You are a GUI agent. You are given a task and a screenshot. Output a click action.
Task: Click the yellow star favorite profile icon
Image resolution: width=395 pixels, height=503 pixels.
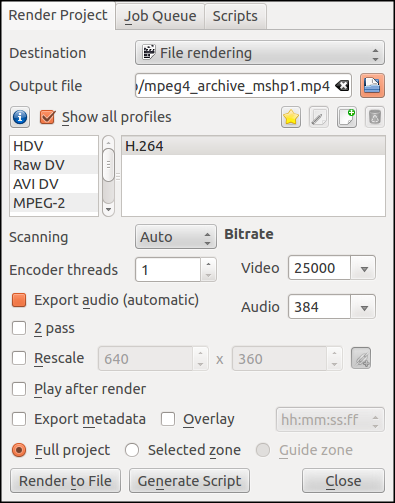pyautogui.click(x=291, y=117)
